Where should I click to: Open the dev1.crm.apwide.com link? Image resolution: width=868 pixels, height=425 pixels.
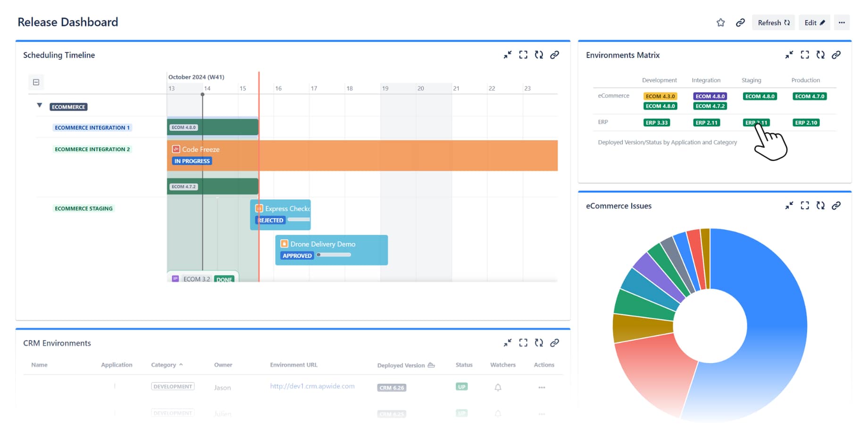[x=312, y=386]
